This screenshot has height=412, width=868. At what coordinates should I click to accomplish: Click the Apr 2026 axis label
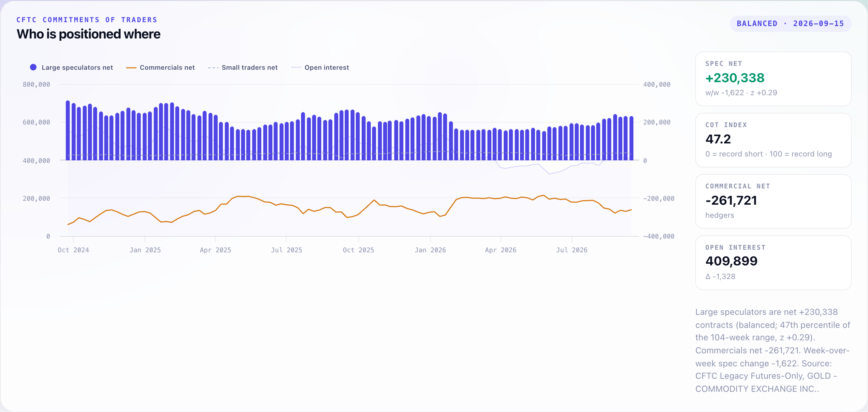[x=501, y=250]
